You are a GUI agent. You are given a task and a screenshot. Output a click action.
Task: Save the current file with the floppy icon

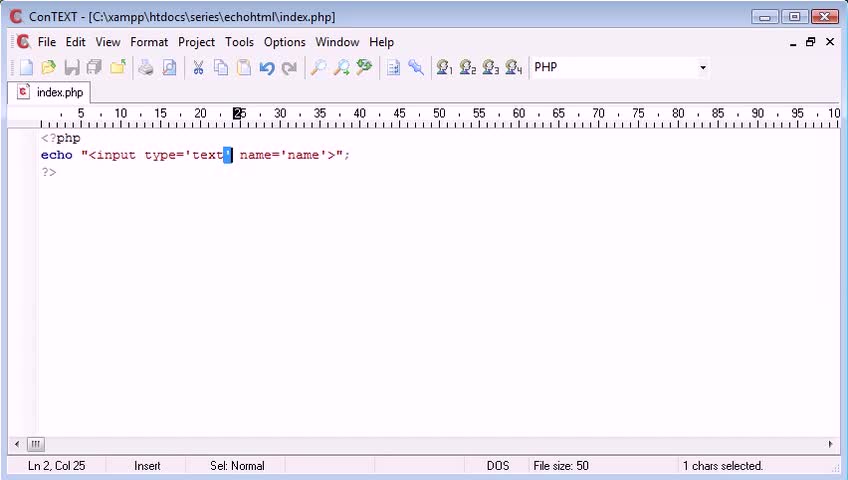point(72,68)
